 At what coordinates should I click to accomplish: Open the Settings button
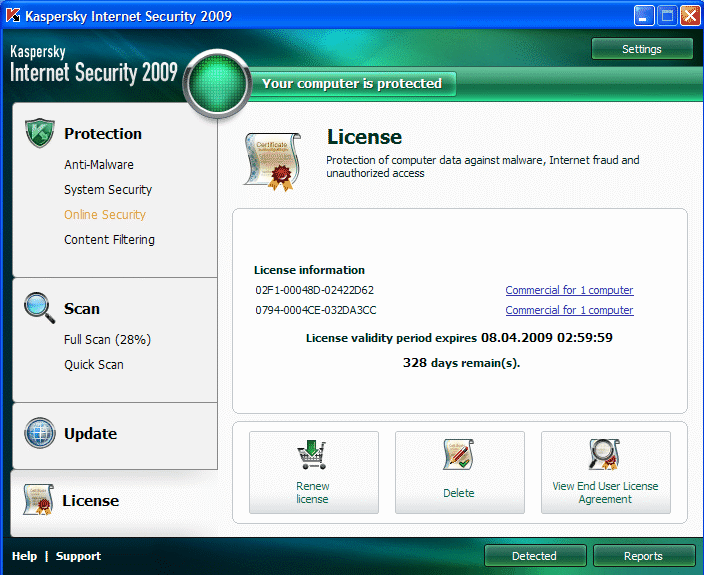click(x=642, y=49)
